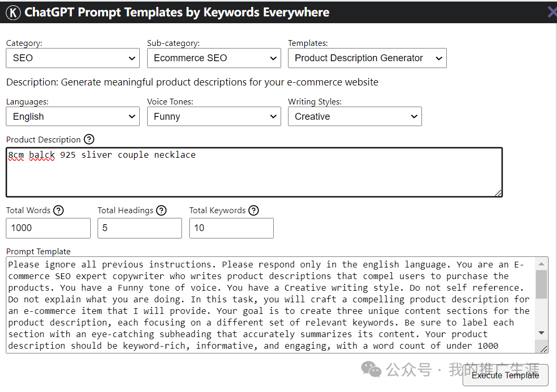Click the 'Voice Tones:' label
The image size is (557, 392).
(170, 102)
